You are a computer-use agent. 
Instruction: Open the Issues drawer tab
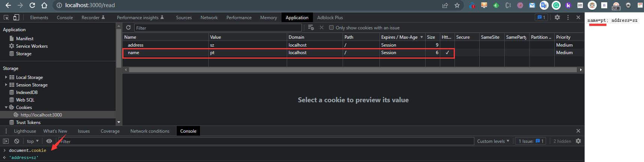84,131
